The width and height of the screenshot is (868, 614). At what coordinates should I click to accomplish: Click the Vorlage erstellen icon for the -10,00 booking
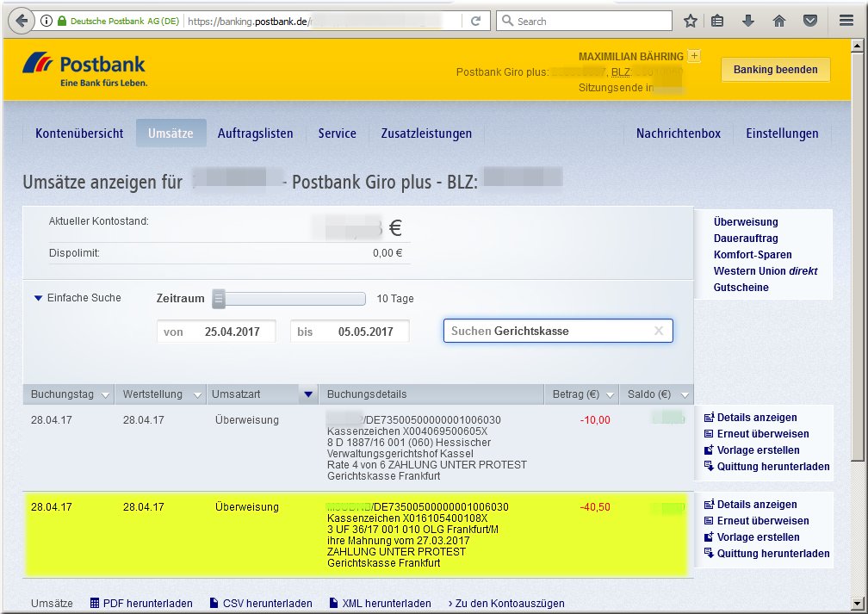click(709, 450)
